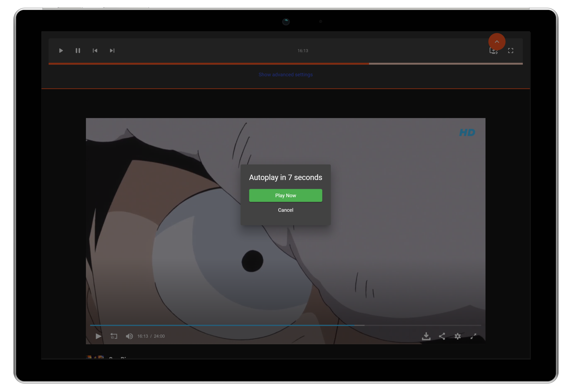Seek on the orange top progress bar
This screenshot has height=392, width=572.
[x=285, y=64]
